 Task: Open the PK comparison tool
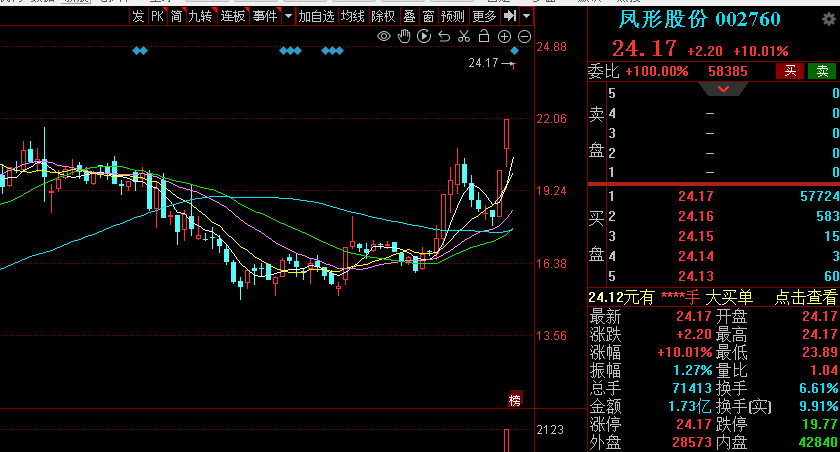tap(158, 16)
